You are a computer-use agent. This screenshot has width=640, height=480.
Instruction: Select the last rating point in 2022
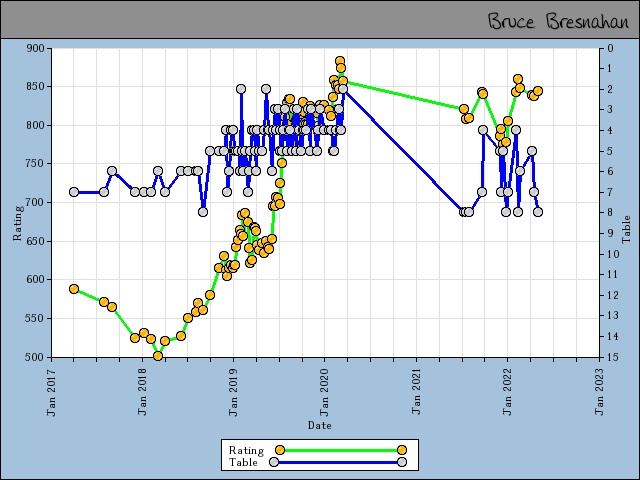(x=538, y=91)
